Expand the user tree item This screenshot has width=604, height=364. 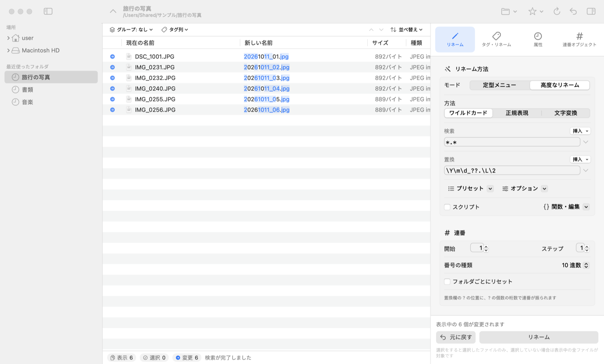(x=8, y=38)
